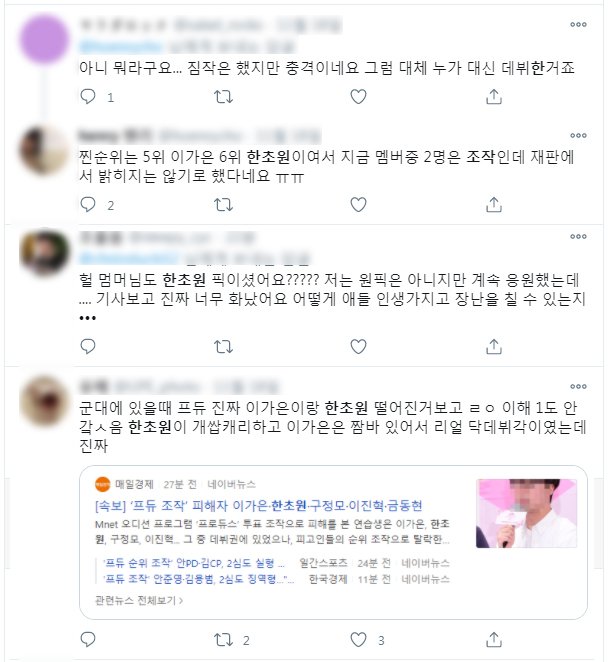
Task: Open related article '프듀 순위 조작' 안PD·김CP
Action: [194, 563]
